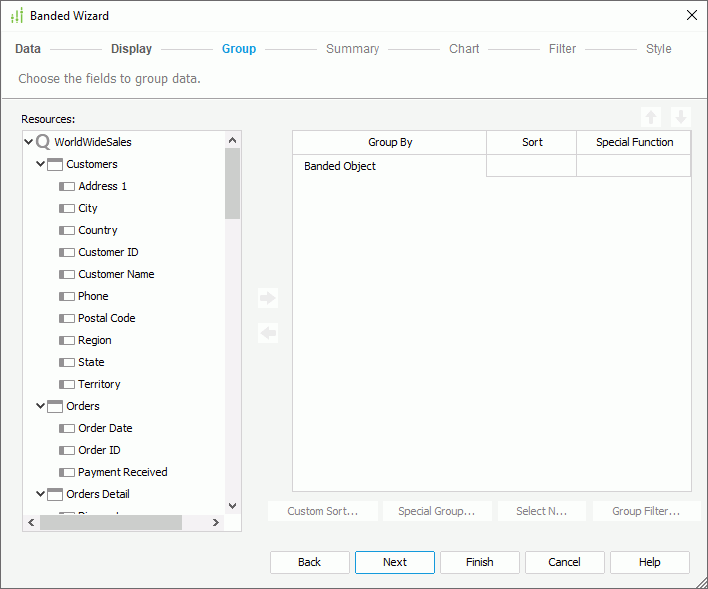Click the Customer Name field icon
708x589 pixels.
67,274
